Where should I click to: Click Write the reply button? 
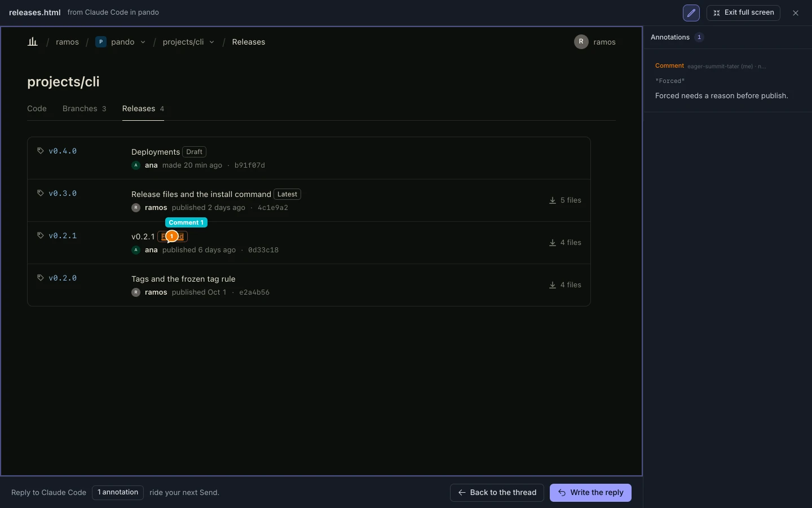coord(590,493)
